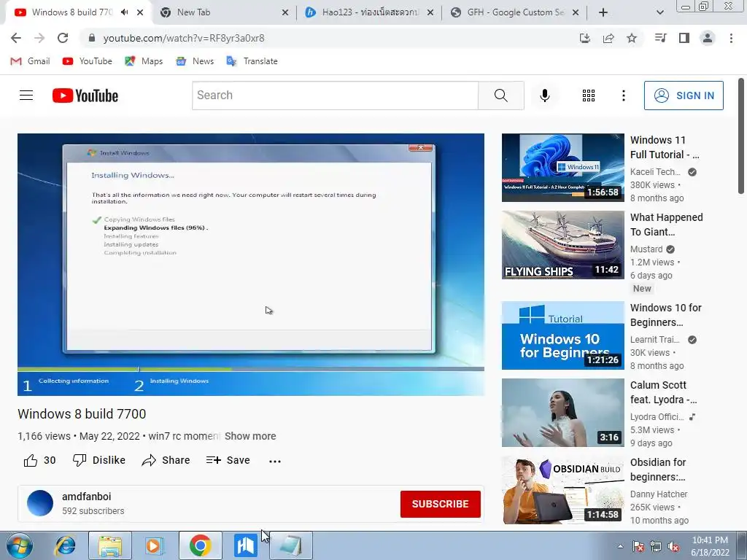This screenshot has width=747, height=560.
Task: Reload the page with the refresh icon
Action: pyautogui.click(x=63, y=38)
